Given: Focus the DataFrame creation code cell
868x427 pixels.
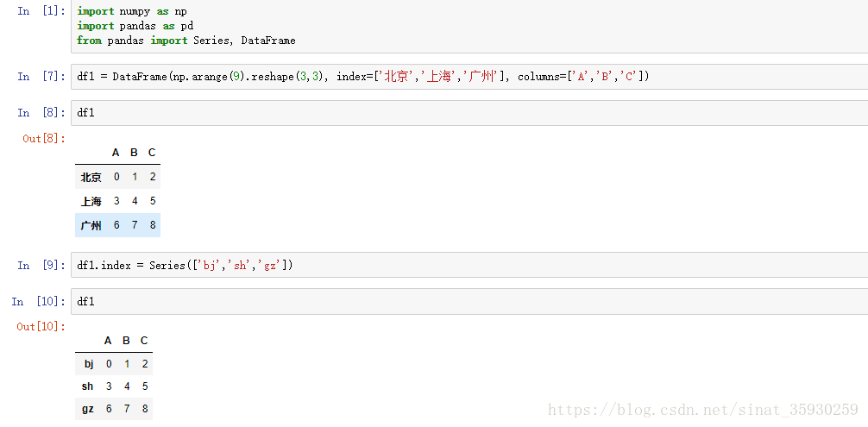Looking at the screenshot, I should (x=466, y=77).
